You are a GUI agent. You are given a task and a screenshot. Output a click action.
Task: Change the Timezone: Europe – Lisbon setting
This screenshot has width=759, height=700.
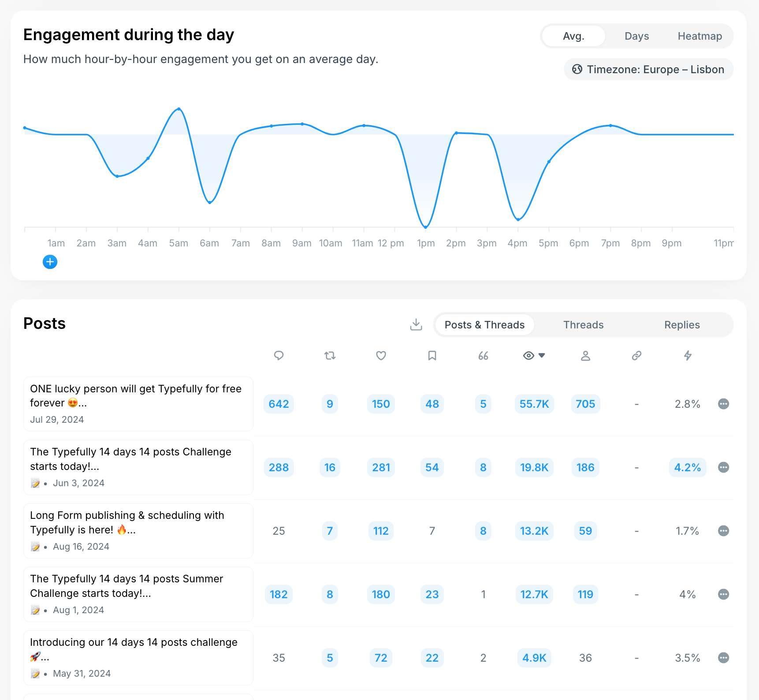647,69
